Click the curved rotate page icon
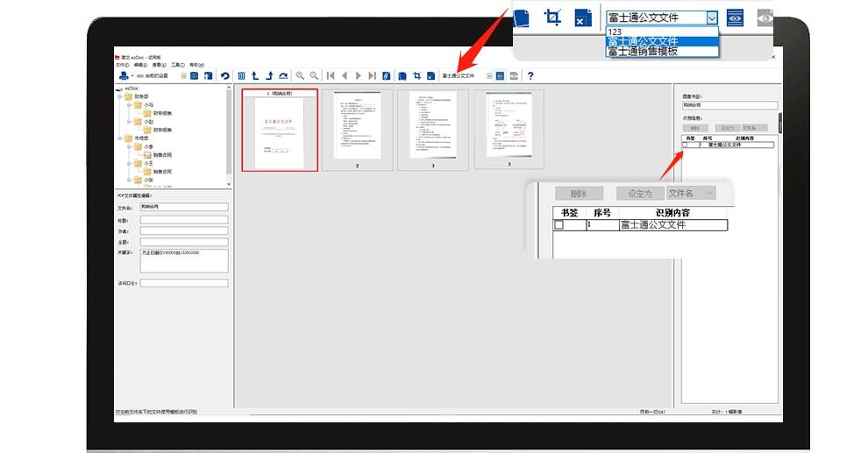Viewport: 868px width, 453px height. coord(283,75)
